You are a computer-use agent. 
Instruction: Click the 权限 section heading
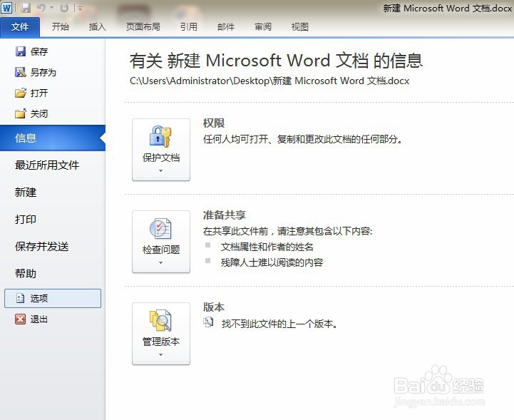click(214, 123)
